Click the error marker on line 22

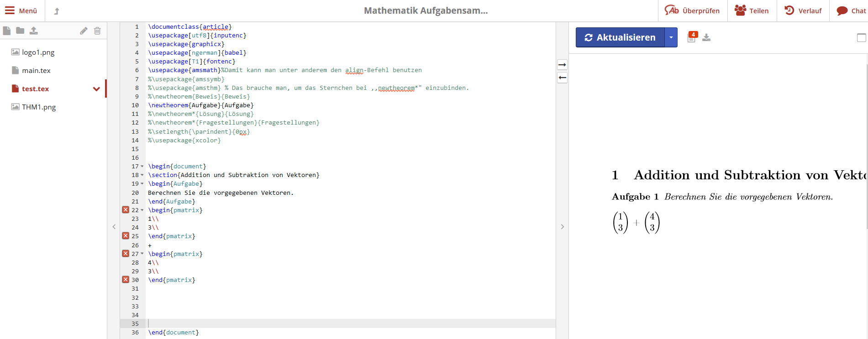[x=126, y=210]
